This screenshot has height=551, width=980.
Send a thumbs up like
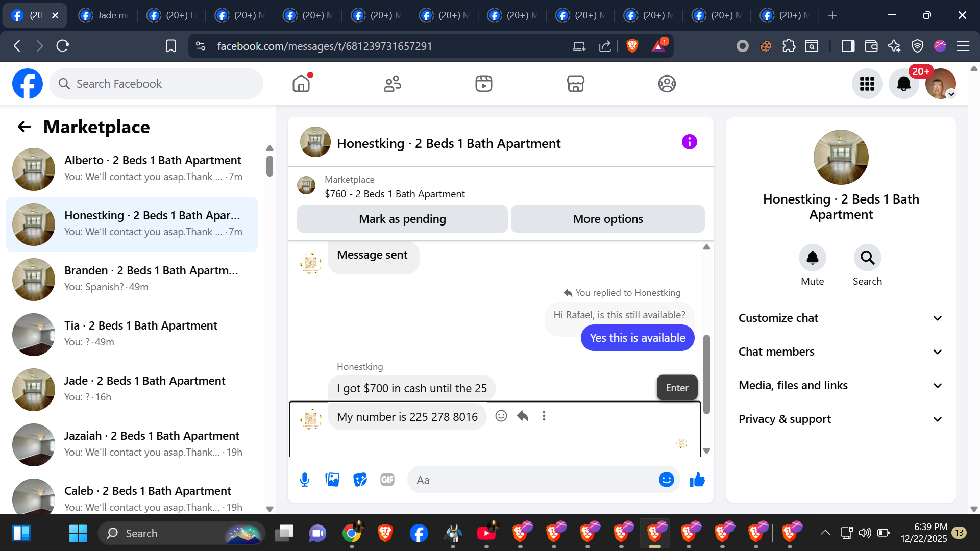pos(697,480)
